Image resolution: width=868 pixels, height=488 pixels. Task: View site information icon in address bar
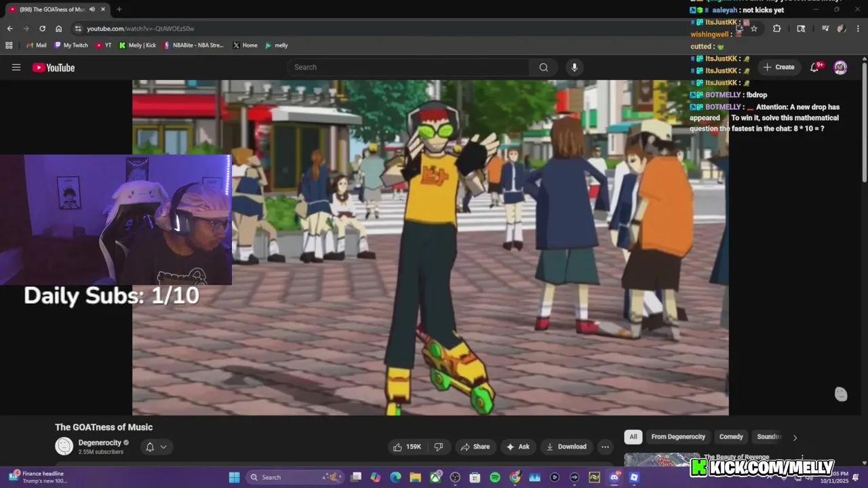(78, 28)
